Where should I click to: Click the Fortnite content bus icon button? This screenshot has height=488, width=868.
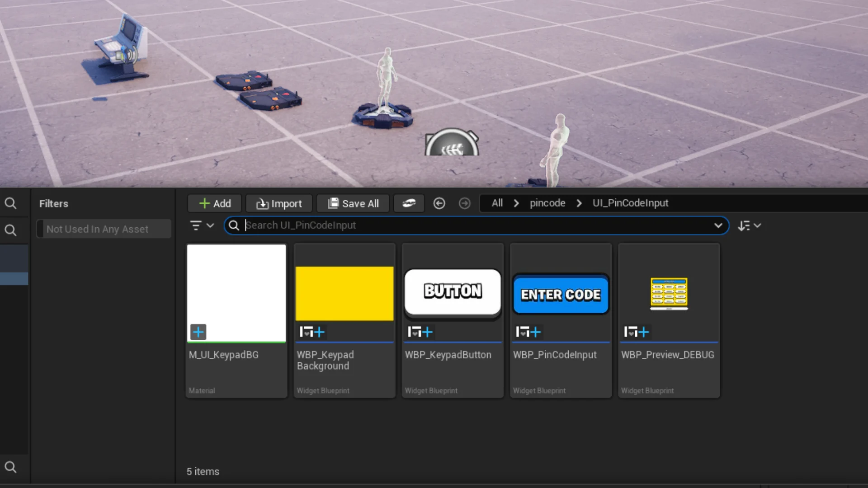(x=409, y=203)
